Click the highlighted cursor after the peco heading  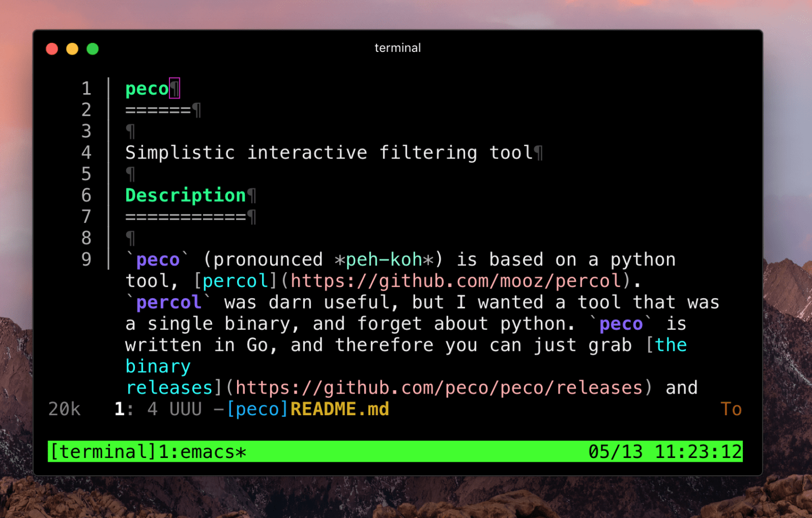point(174,89)
